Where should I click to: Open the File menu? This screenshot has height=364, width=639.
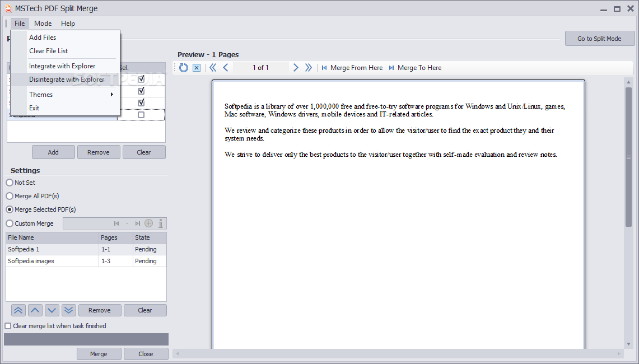click(x=20, y=23)
